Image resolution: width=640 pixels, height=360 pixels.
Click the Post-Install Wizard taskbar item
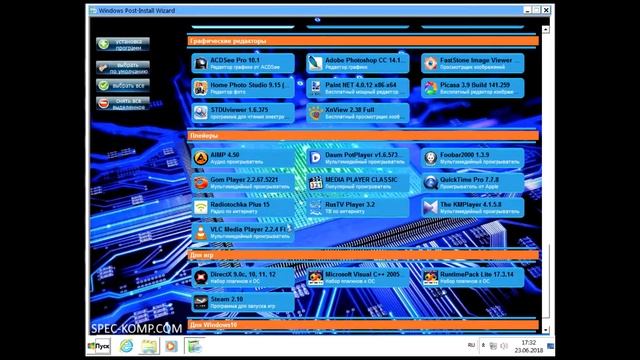point(194,346)
